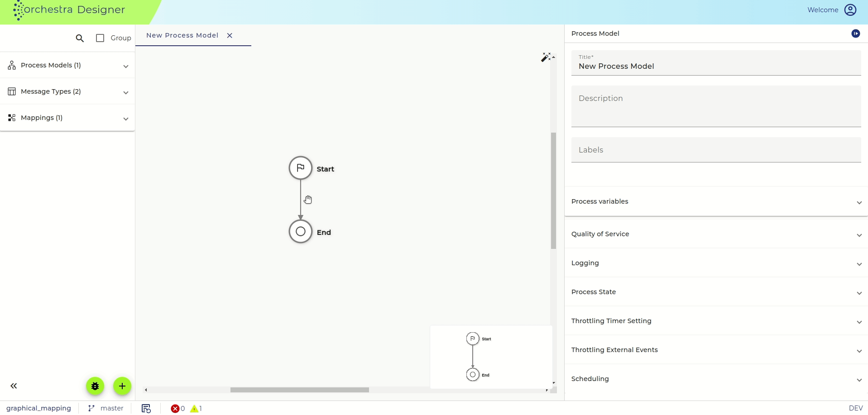Image resolution: width=868 pixels, height=415 pixels.
Task: Click the minimap overview thumbnail
Action: [x=491, y=357]
